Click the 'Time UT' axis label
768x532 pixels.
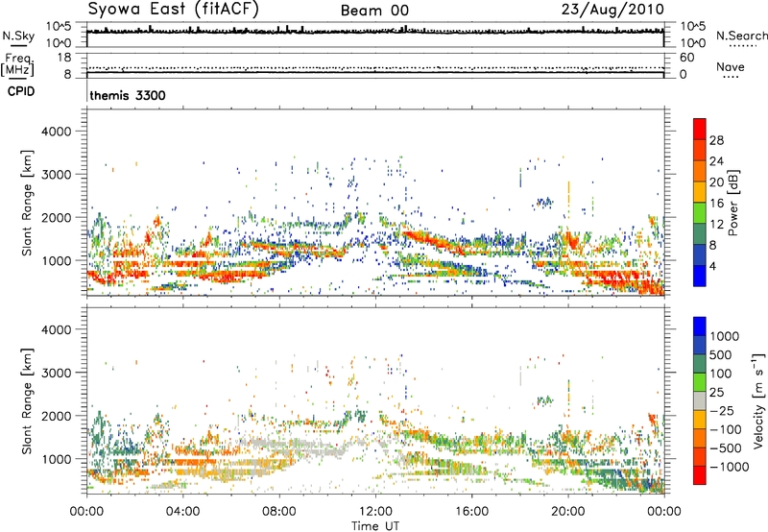(x=375, y=526)
